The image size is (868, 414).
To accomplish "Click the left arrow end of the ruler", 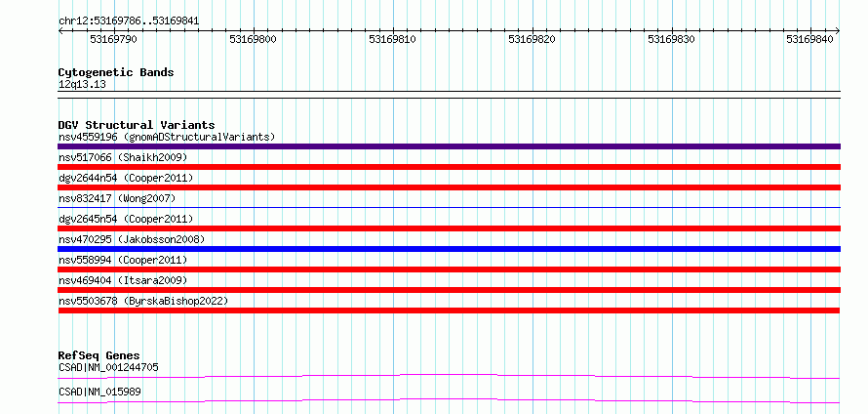I will coord(60,30).
